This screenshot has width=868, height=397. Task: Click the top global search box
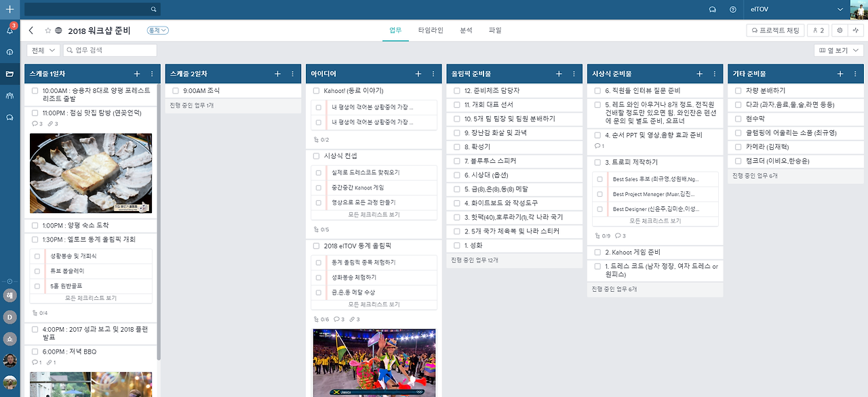[x=92, y=10]
